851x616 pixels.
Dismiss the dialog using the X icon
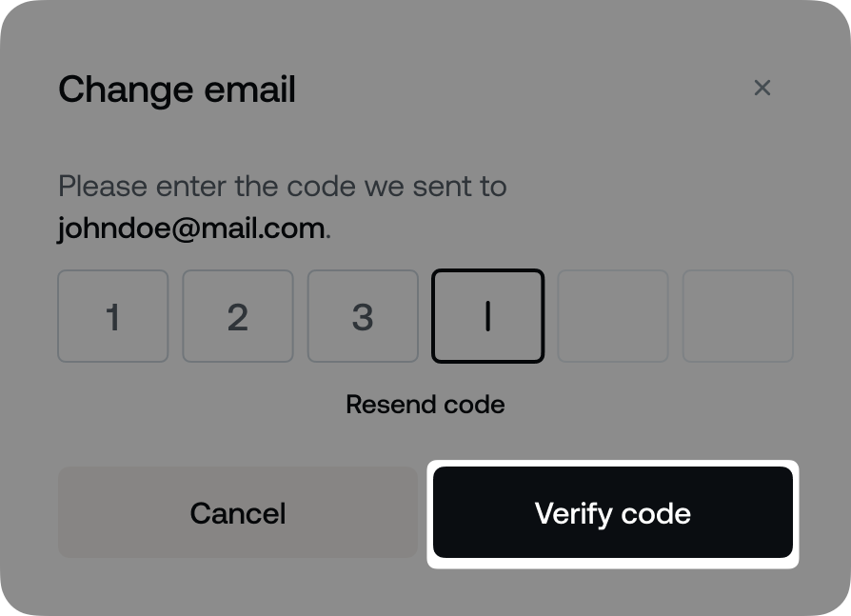click(762, 88)
